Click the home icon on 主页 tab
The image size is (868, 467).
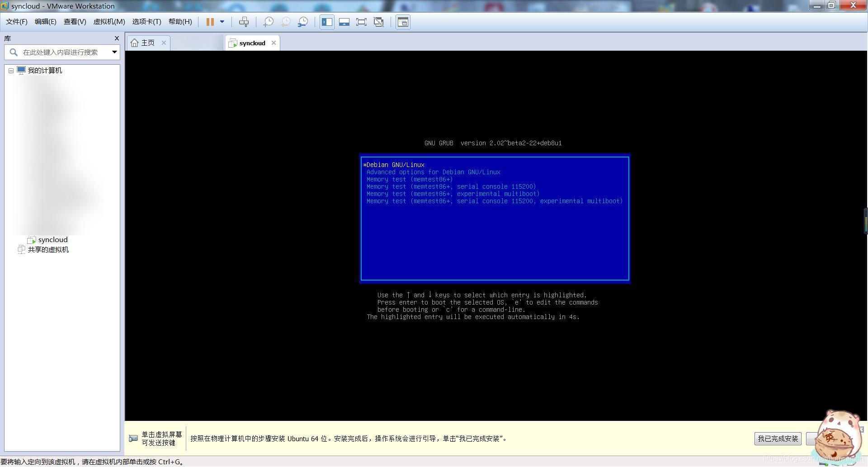click(x=134, y=43)
